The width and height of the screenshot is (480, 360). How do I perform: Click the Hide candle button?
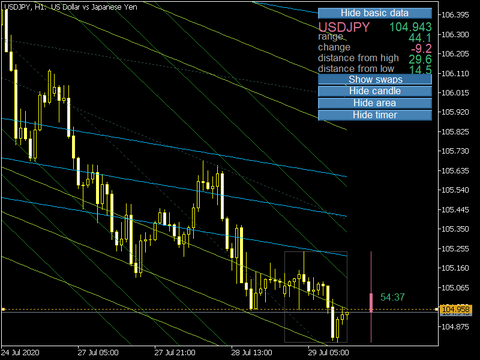[x=375, y=91]
